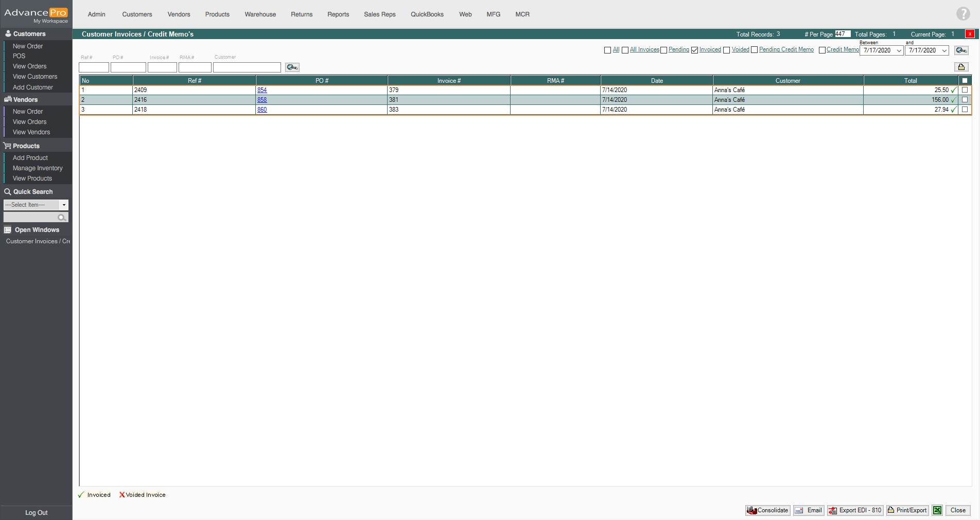Open the 'and' end date dropdown
The width and height of the screenshot is (980, 520).
(x=944, y=50)
